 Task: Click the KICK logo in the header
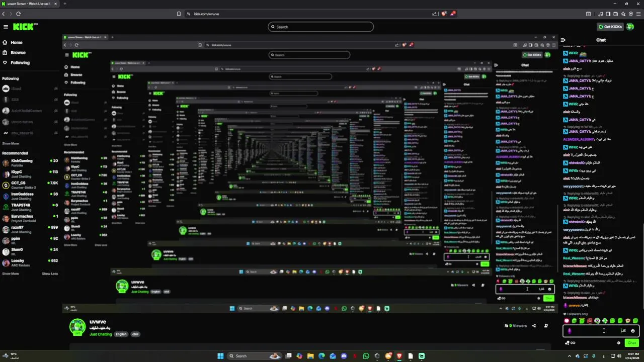(25, 27)
